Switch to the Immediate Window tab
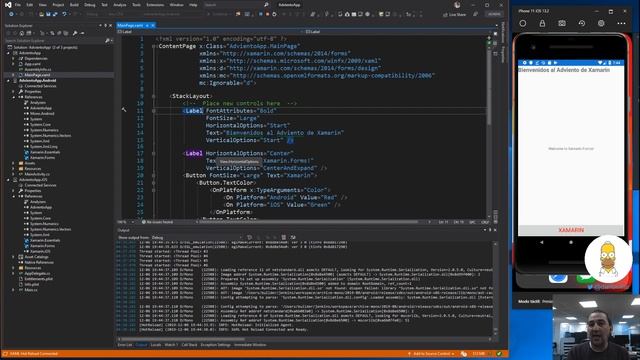Screen dimensions: 640x360 (250, 345)
